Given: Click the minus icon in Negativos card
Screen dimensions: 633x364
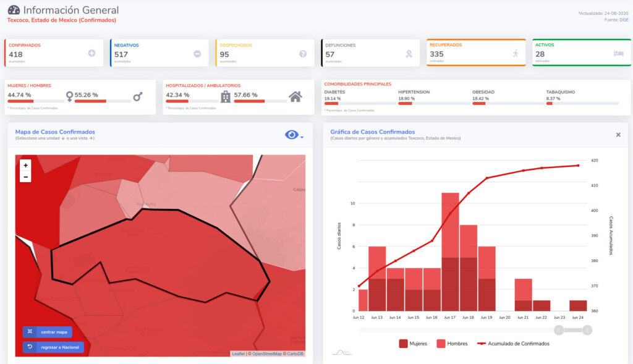Looking at the screenshot, I should (x=197, y=54).
